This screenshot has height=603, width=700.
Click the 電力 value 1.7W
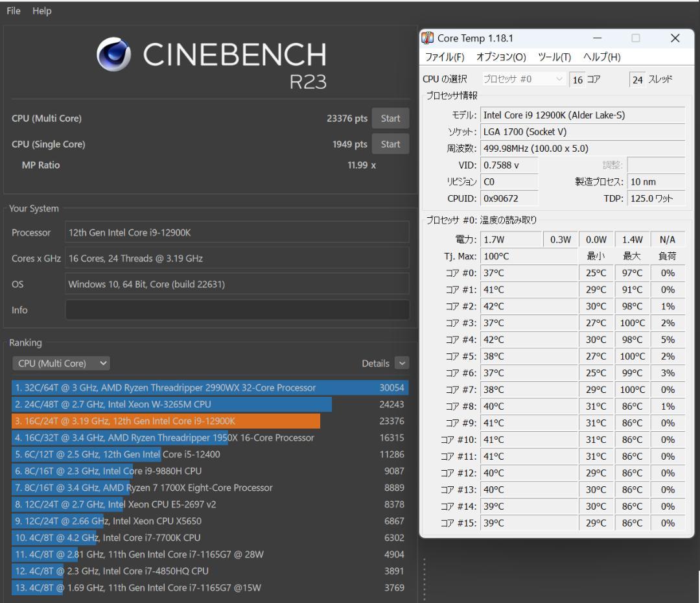[x=511, y=240]
